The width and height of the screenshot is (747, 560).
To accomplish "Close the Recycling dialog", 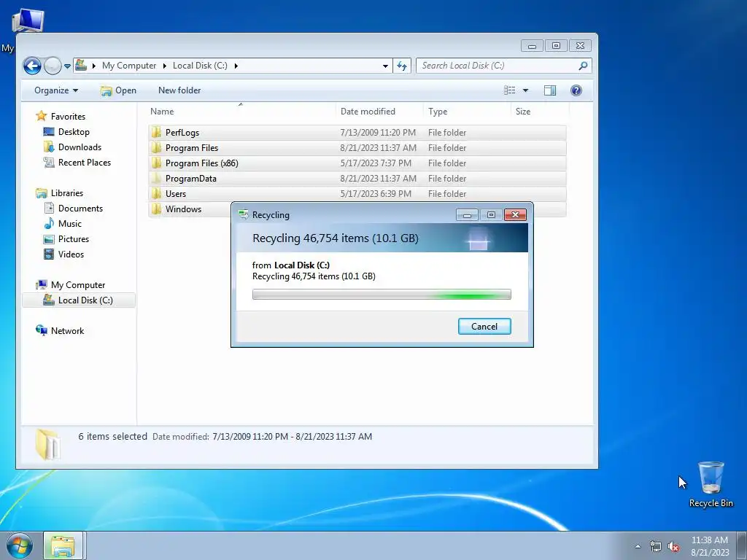I will [x=515, y=215].
